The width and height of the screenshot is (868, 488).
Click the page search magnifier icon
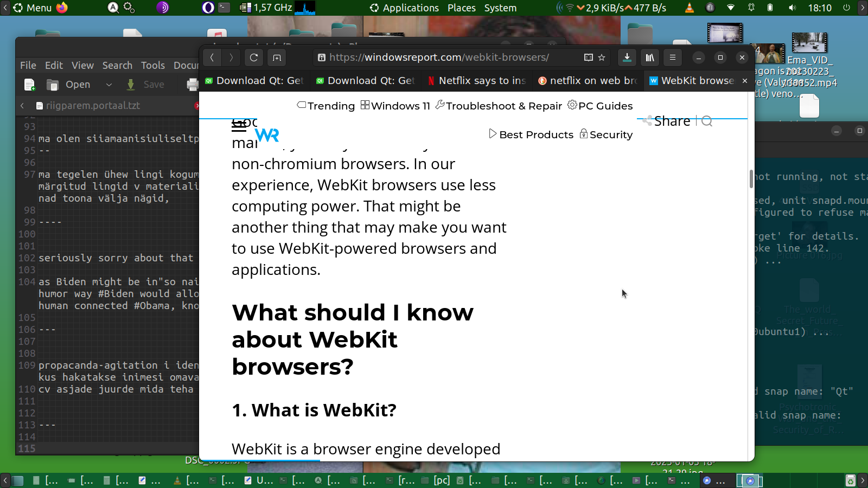coord(707,121)
